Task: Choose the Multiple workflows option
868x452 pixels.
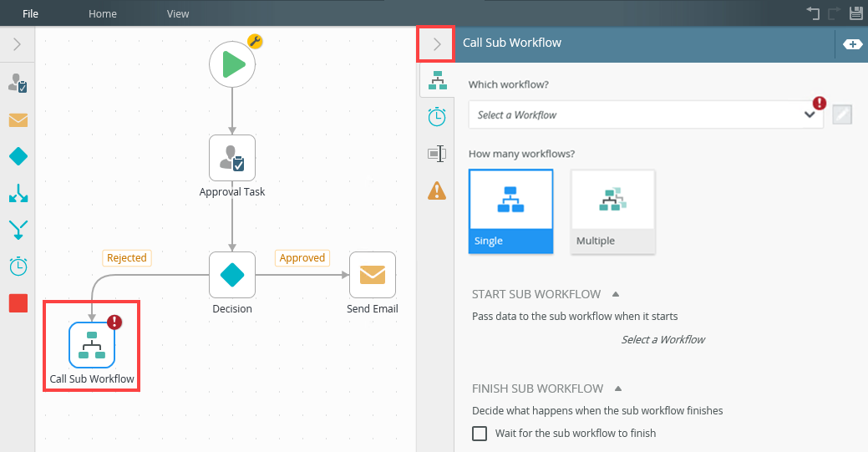Action: click(x=613, y=211)
